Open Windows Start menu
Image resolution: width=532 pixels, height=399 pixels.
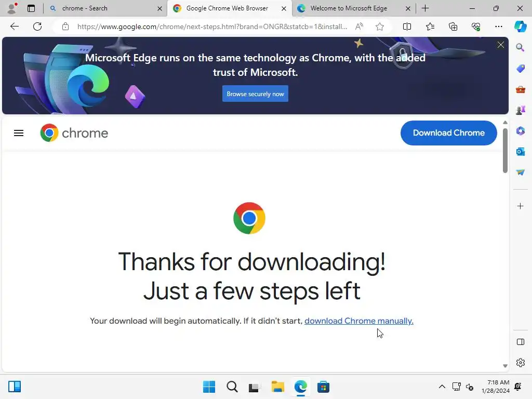click(x=209, y=387)
